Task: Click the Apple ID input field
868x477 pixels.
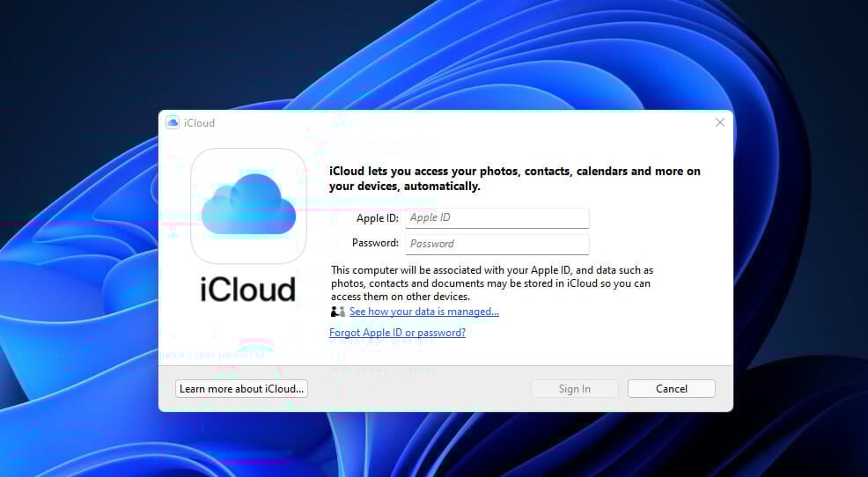Action: [497, 217]
